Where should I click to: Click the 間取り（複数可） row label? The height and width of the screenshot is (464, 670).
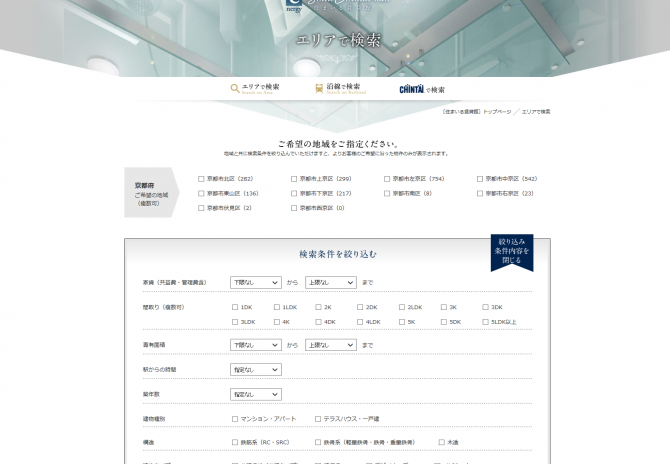(164, 307)
